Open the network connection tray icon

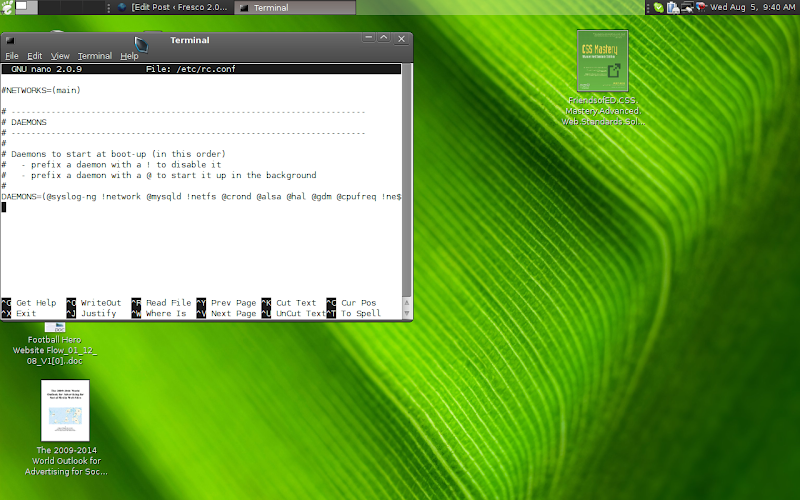pyautogui.click(x=687, y=7)
